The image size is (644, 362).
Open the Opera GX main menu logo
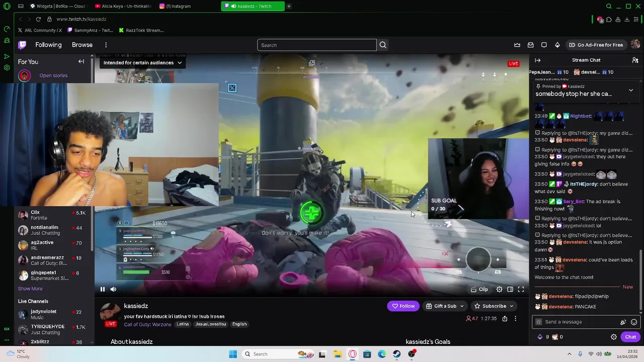[7, 6]
